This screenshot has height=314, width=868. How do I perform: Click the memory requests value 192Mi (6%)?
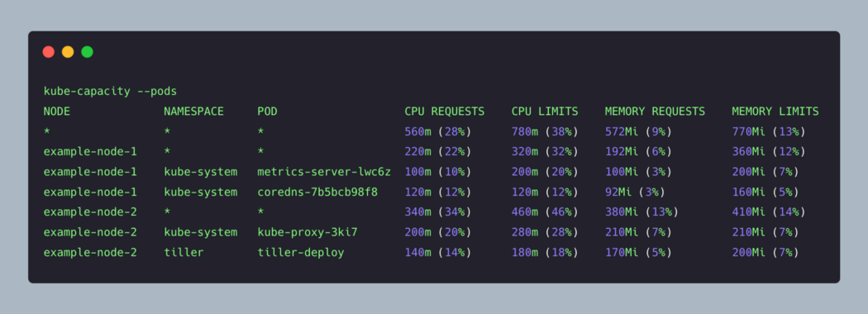coord(638,152)
